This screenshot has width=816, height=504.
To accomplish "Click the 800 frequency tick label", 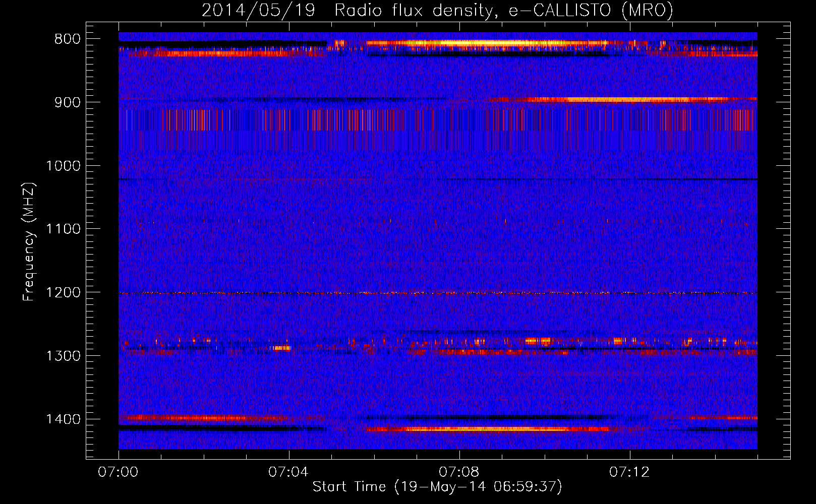I will (x=67, y=39).
